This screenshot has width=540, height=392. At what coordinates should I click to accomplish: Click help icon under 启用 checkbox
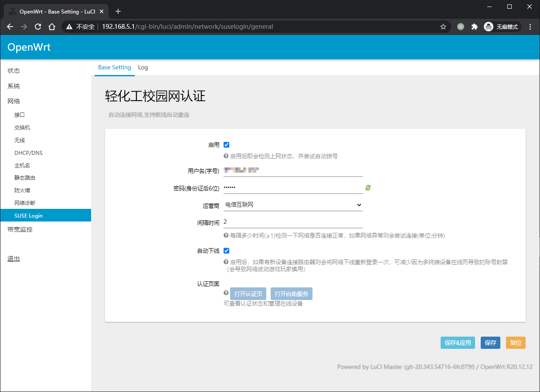(226, 156)
